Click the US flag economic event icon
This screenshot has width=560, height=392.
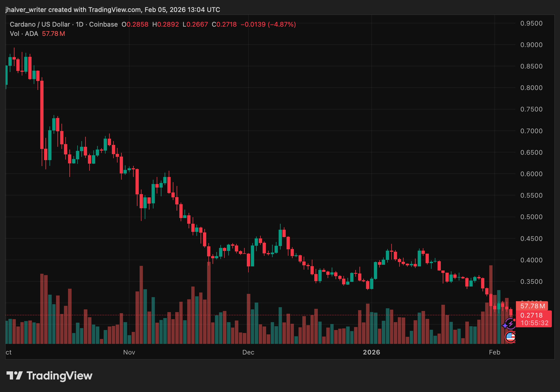pos(510,337)
